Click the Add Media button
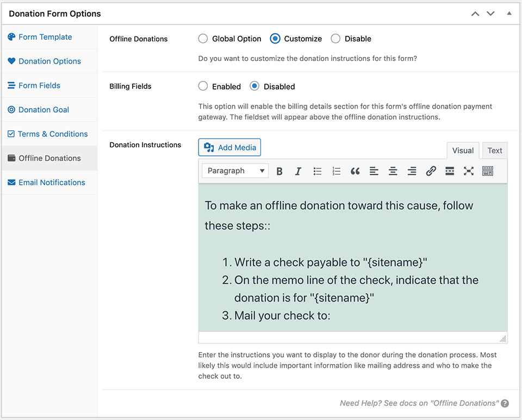The height and width of the screenshot is (420, 522). click(x=229, y=147)
